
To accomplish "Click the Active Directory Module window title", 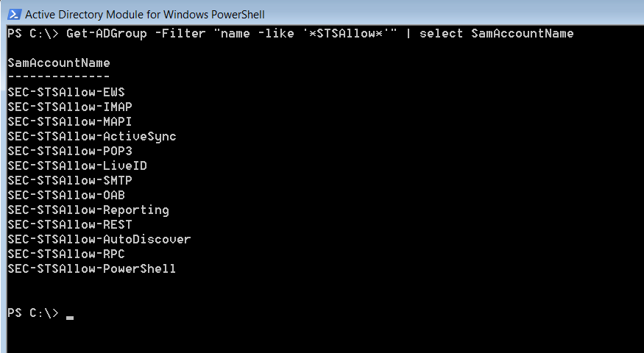I will (144, 15).
